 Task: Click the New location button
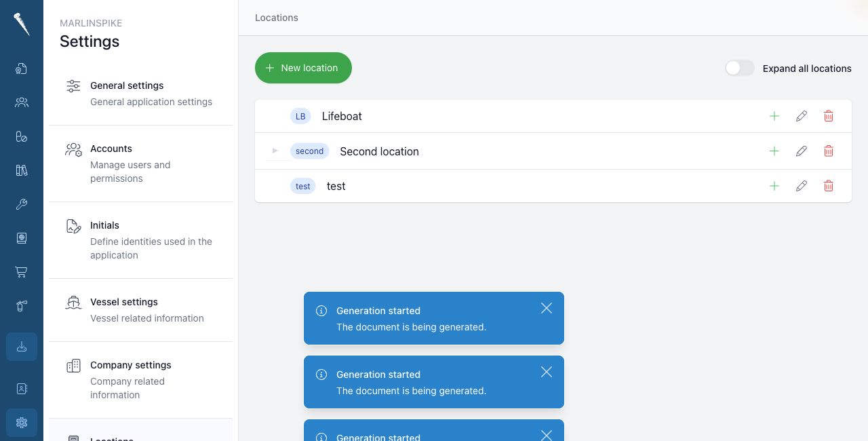pos(303,68)
